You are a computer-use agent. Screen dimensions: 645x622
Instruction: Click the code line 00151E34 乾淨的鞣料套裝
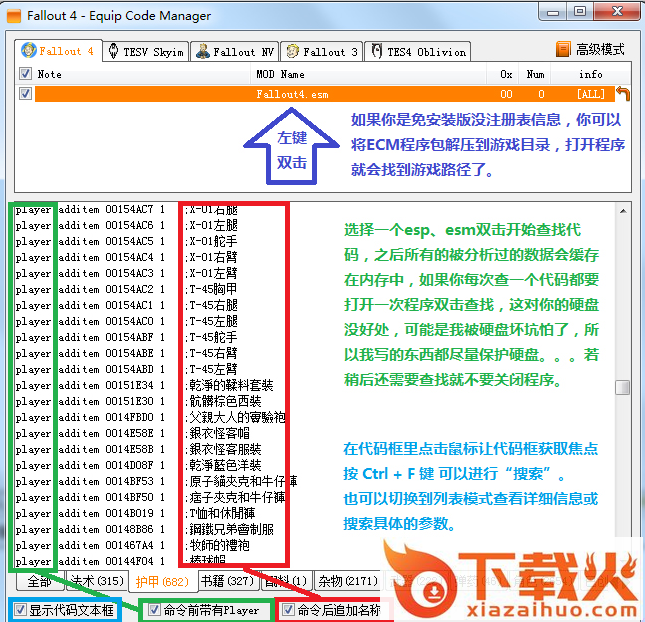click(x=144, y=385)
